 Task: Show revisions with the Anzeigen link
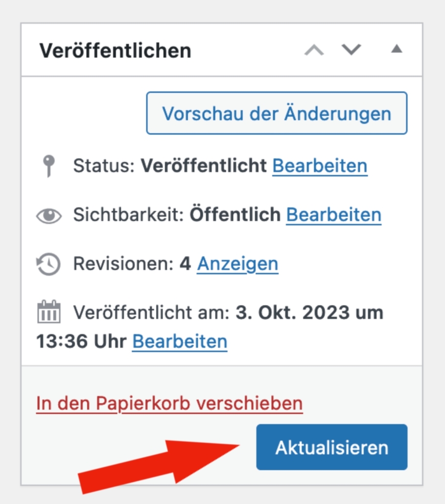[237, 264]
